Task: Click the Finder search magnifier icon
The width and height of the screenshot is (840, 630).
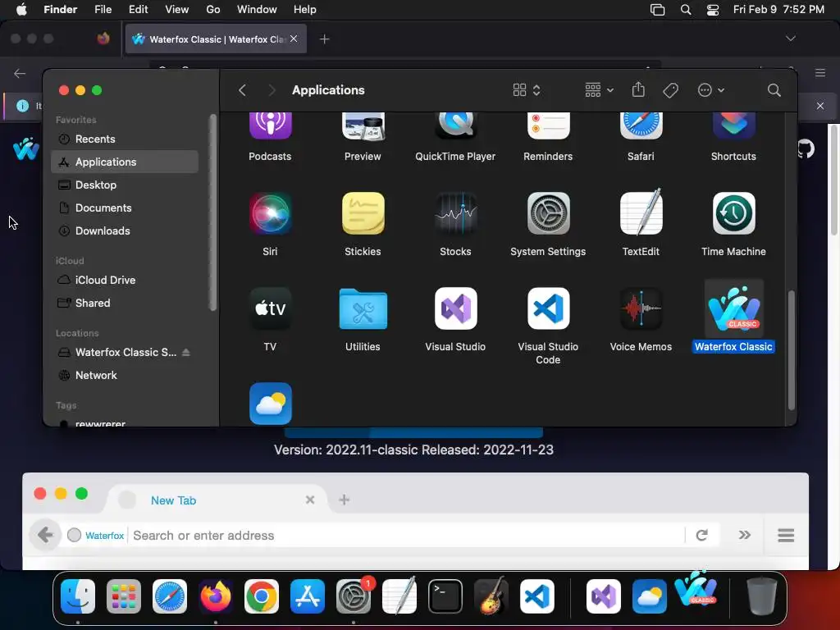Action: click(x=774, y=90)
